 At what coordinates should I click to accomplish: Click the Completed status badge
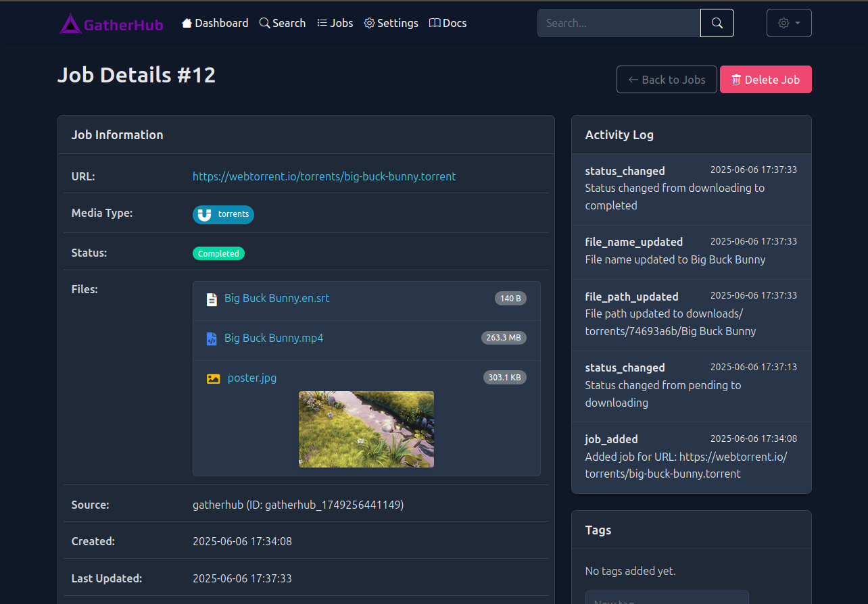(x=218, y=253)
